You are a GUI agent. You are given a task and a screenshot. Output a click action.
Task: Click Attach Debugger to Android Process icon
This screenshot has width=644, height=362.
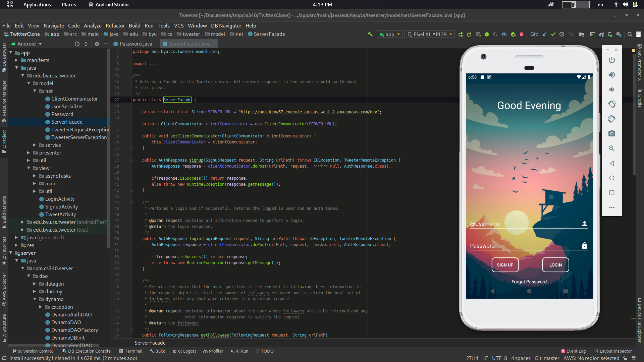pyautogui.click(x=513, y=34)
